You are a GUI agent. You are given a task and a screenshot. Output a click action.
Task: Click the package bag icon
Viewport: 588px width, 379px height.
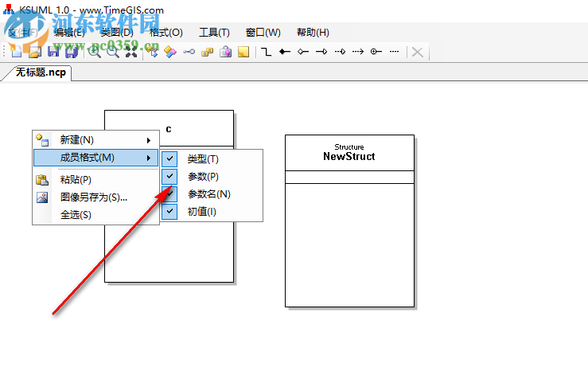point(226,52)
